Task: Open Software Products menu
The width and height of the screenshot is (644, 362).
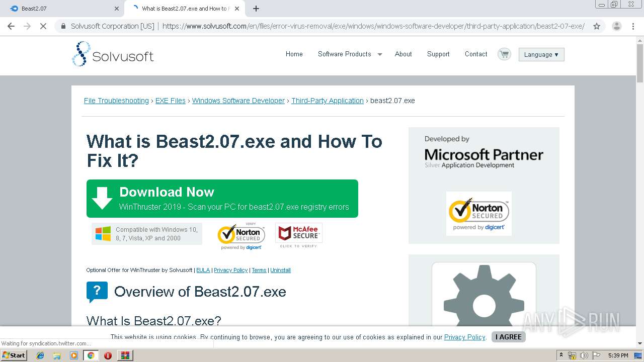Action: tap(345, 54)
